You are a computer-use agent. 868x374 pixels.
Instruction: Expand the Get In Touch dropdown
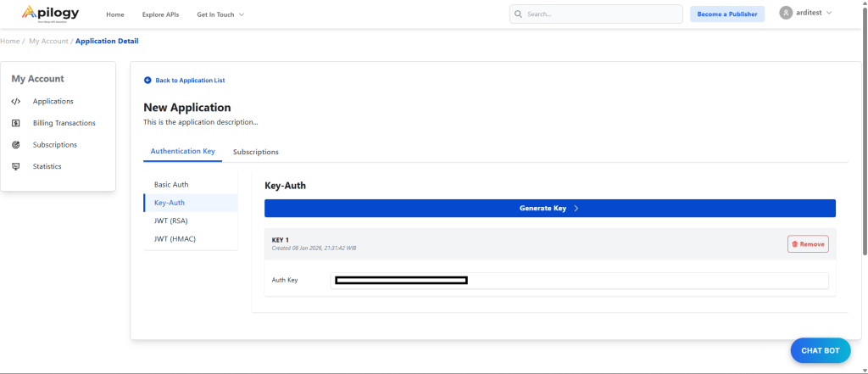pos(220,14)
